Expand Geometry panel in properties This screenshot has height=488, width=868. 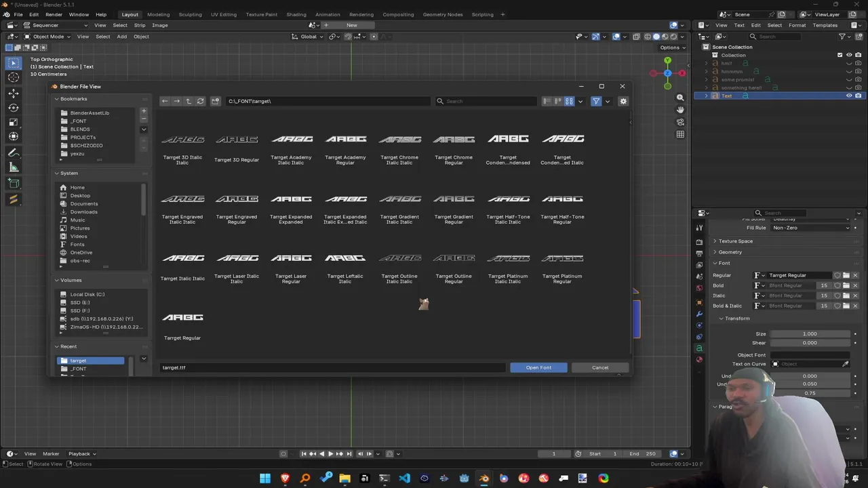[x=730, y=252]
